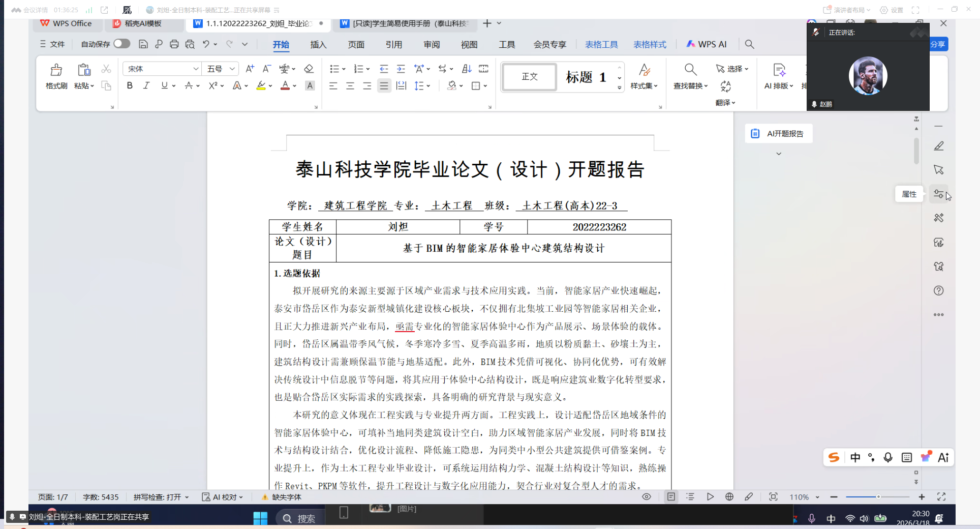Click the clear formatting eraser icon

[x=309, y=69]
